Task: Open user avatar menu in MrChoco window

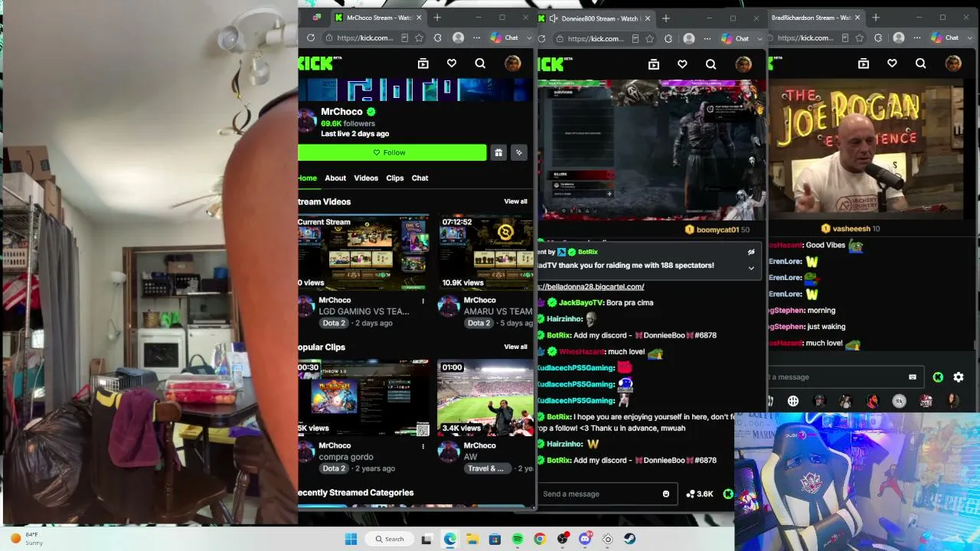Action: pos(513,64)
